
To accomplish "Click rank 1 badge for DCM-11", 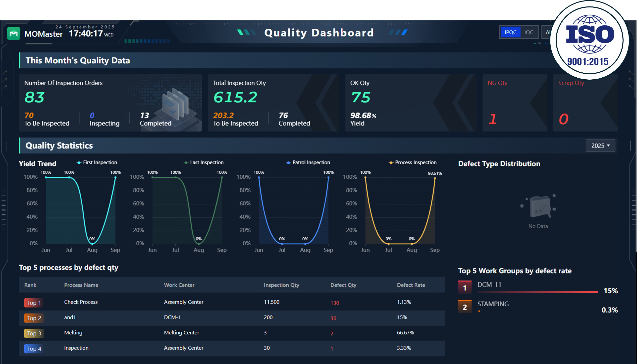I will pos(465,287).
